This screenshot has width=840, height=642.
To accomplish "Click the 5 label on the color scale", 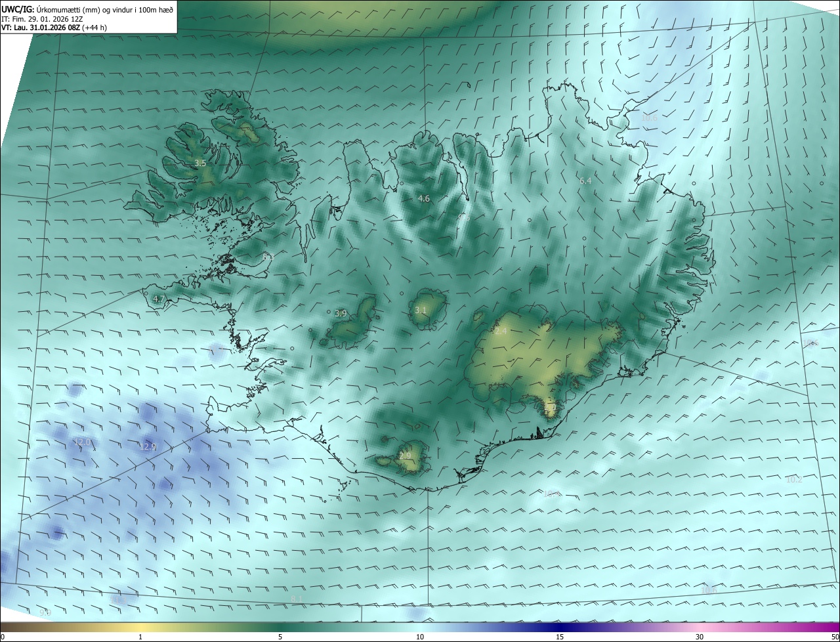I will pyautogui.click(x=280, y=637).
